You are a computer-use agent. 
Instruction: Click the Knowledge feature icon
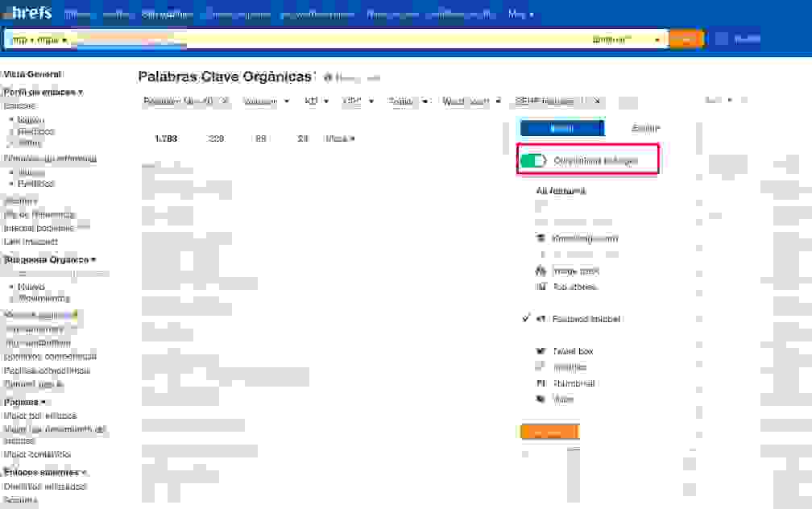coord(540,238)
